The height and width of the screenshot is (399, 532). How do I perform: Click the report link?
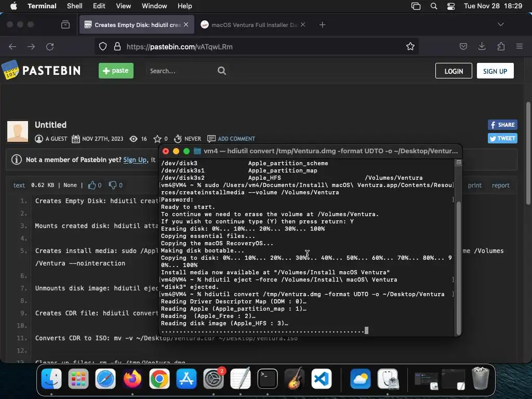click(x=500, y=185)
